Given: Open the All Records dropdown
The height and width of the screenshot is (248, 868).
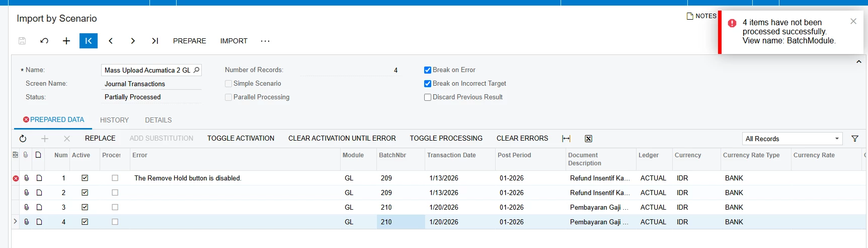Looking at the screenshot, I should click(x=793, y=139).
